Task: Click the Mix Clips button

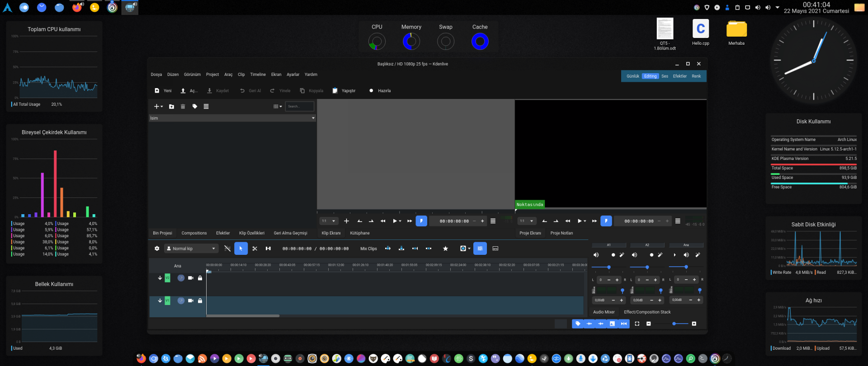Action: pyautogui.click(x=368, y=249)
